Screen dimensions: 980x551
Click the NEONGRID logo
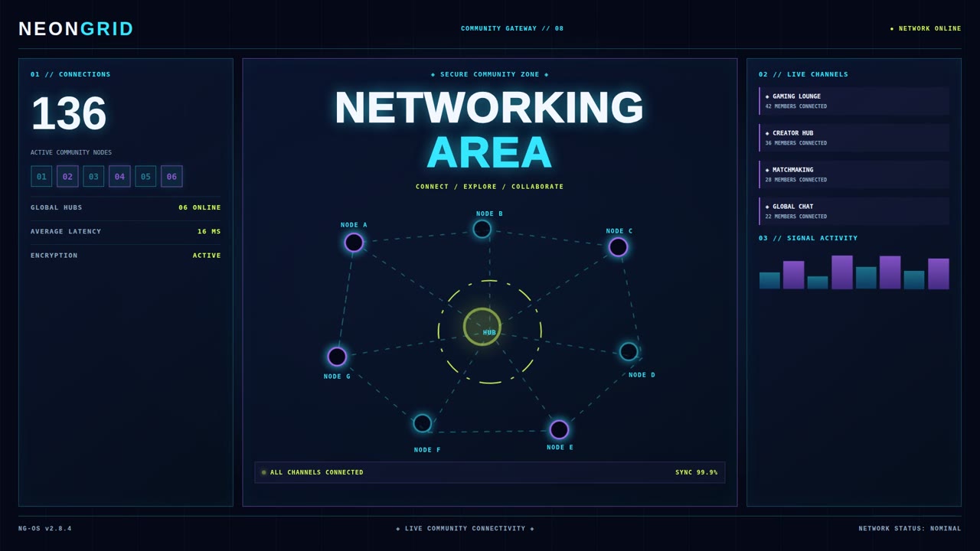point(77,29)
